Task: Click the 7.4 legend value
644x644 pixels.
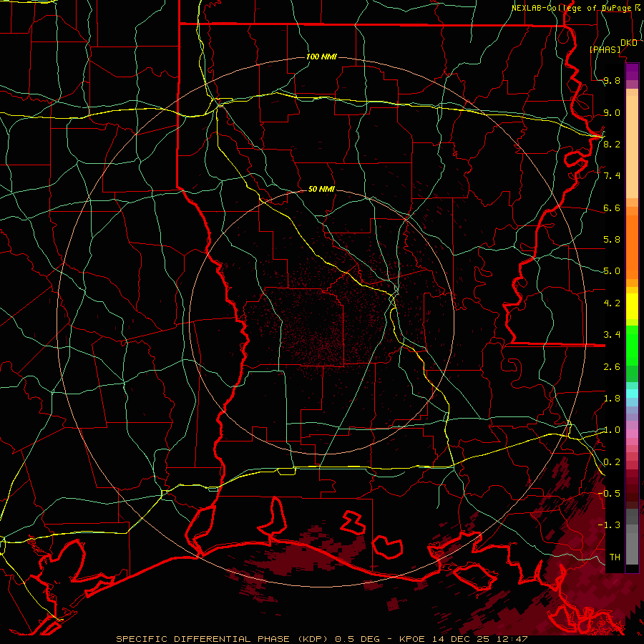Action: tap(612, 176)
